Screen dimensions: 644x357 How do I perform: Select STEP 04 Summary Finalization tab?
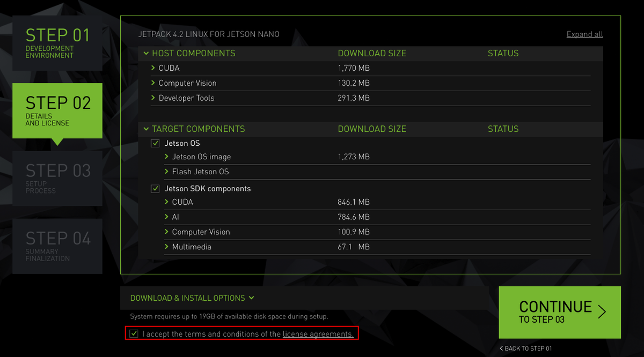57,246
